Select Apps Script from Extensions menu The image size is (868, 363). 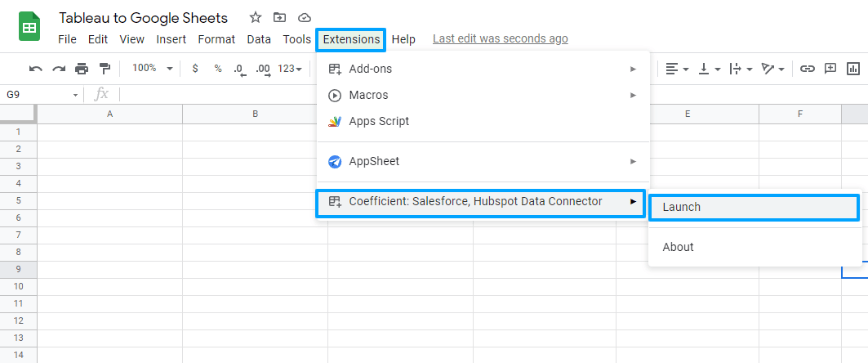click(379, 121)
